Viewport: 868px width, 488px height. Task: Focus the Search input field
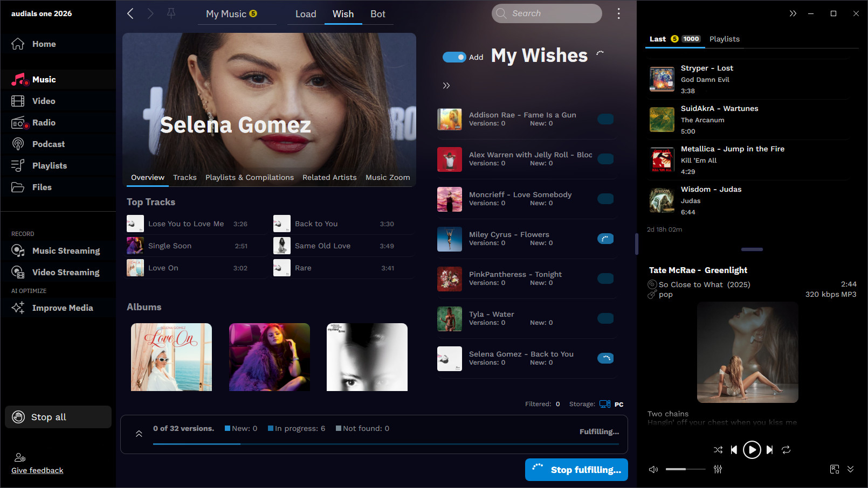(547, 13)
